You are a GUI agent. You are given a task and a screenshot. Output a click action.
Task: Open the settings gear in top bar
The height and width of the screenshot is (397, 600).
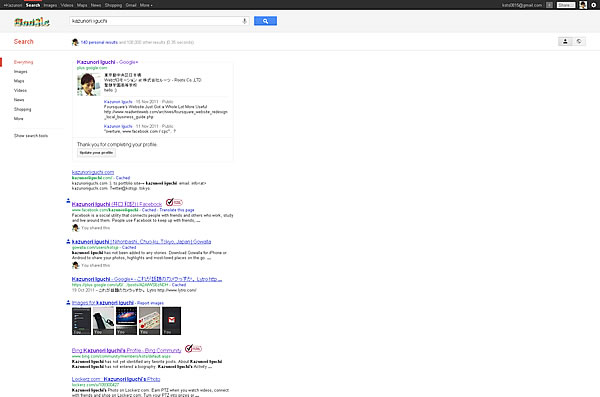pos(594,5)
